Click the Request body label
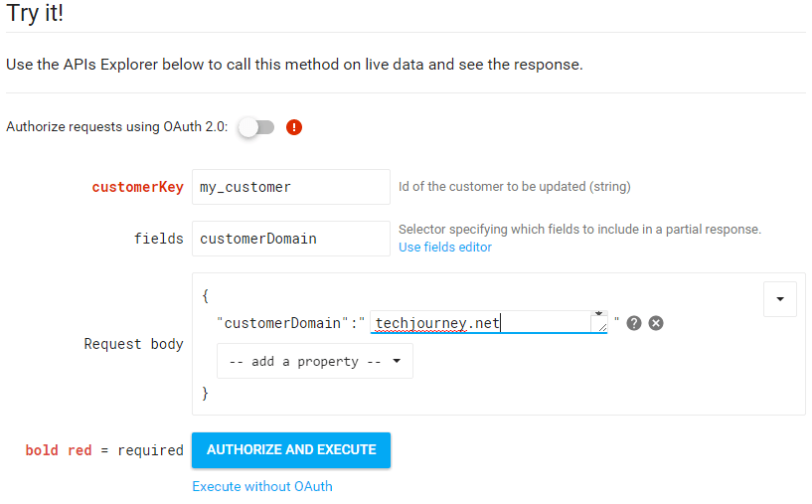This screenshot has width=812, height=504. (x=133, y=344)
